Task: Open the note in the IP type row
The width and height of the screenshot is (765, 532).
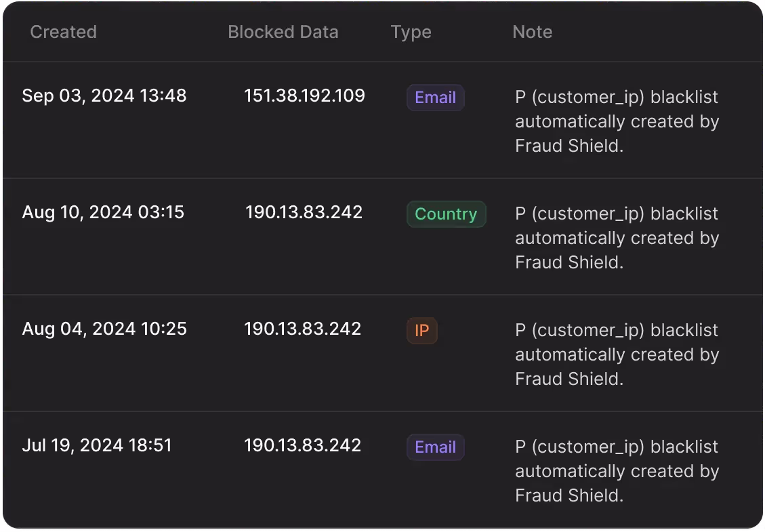Action: tap(616, 355)
